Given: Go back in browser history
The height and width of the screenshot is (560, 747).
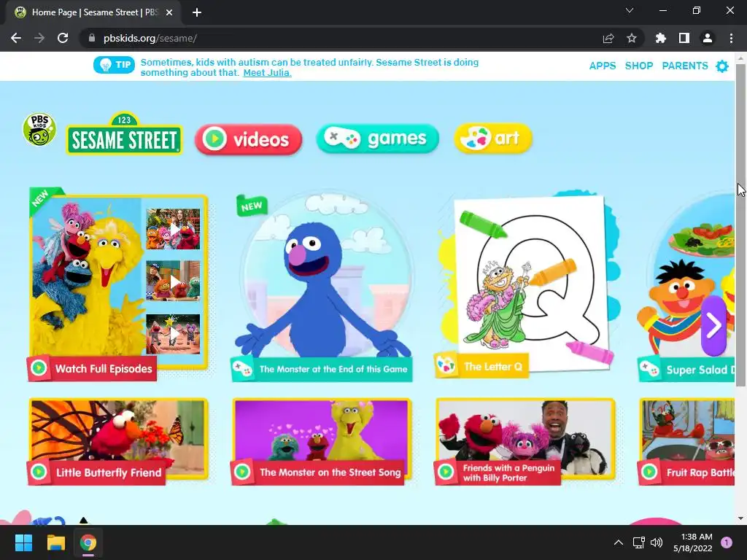Looking at the screenshot, I should (x=16, y=38).
